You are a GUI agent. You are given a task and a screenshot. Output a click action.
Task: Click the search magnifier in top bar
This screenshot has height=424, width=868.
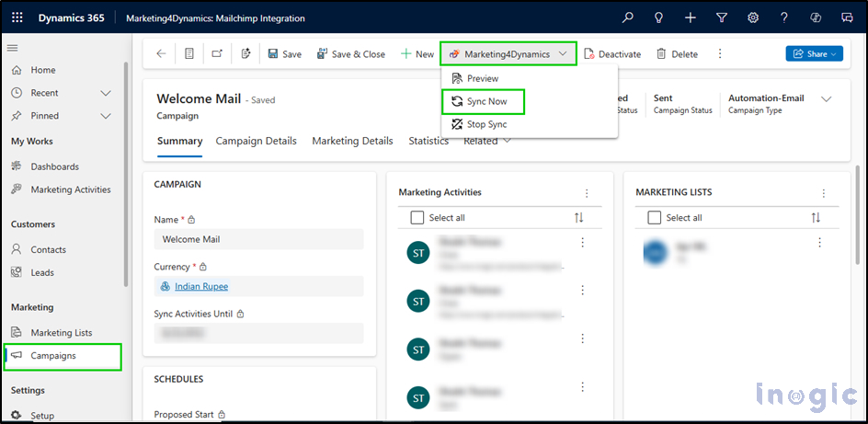[x=627, y=17]
